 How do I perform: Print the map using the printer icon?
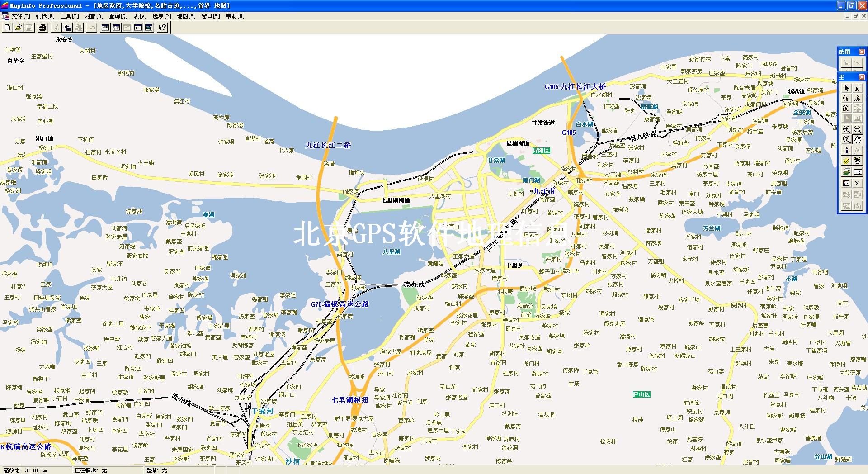(42, 28)
